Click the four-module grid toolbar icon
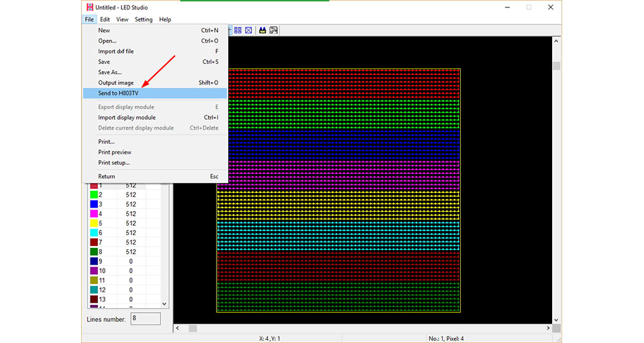Viewport: 644px width, 343px height. pos(237,30)
